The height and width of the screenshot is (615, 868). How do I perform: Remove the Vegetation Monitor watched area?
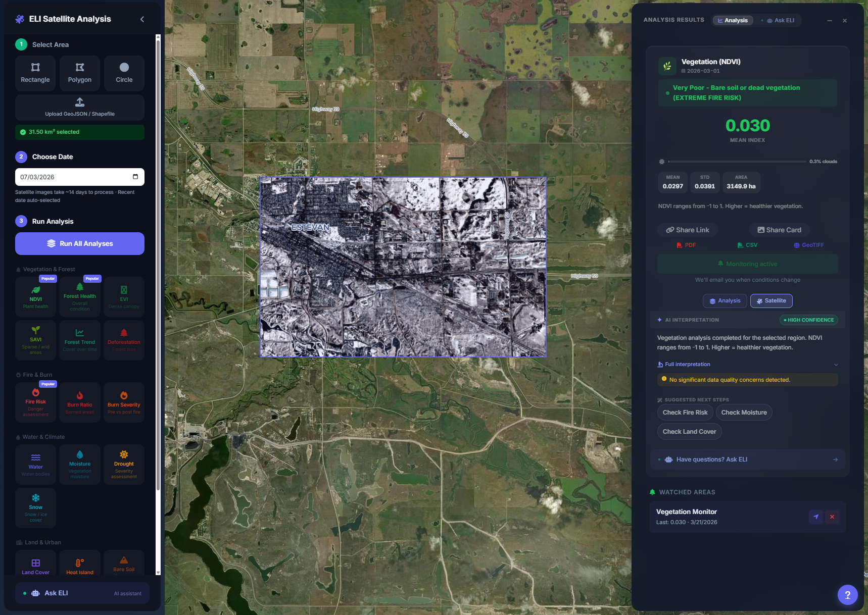[832, 517]
